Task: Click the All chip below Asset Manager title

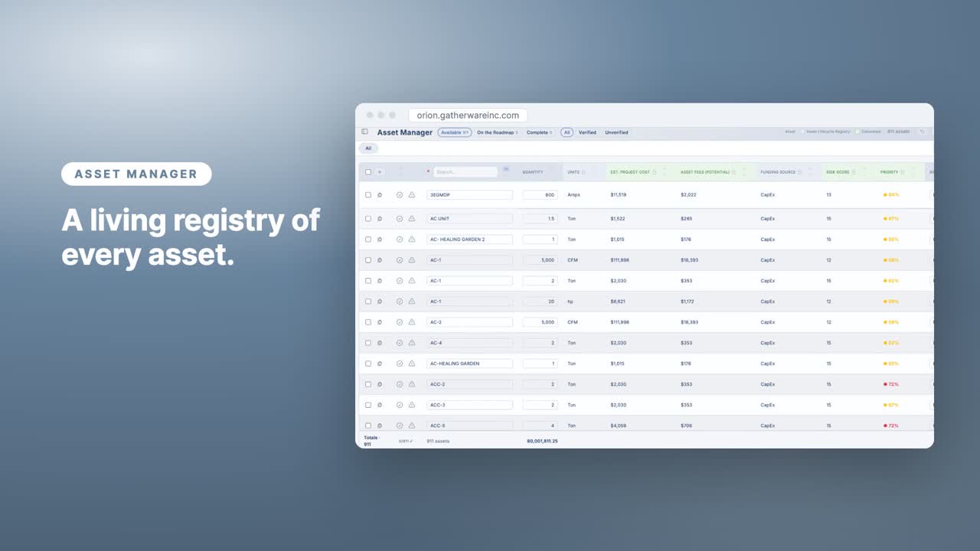Action: 368,148
